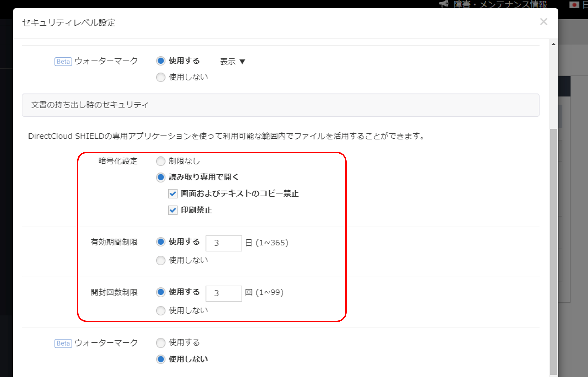Viewport: 588px width, 377px height.
Task: Close the セキュリティレベル設定 dialog
Action: [544, 22]
